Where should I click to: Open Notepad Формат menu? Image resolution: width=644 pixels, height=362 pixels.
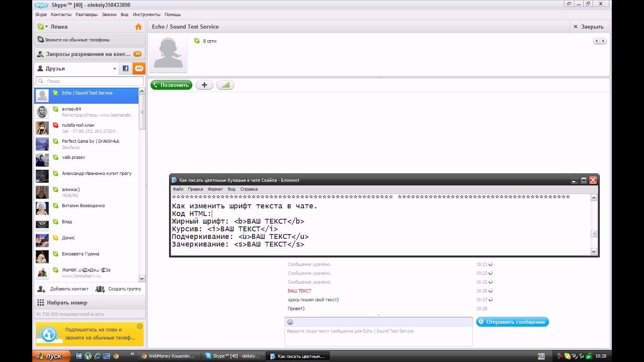point(215,189)
